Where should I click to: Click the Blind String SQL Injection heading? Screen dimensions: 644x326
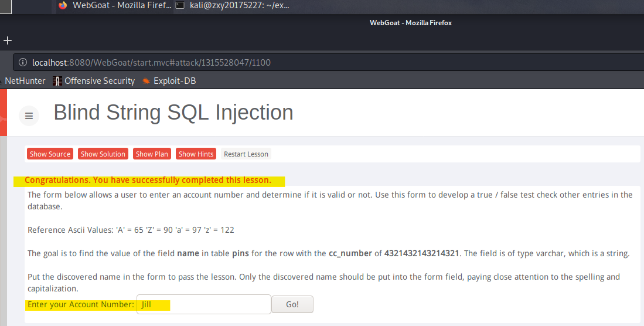[173, 112]
